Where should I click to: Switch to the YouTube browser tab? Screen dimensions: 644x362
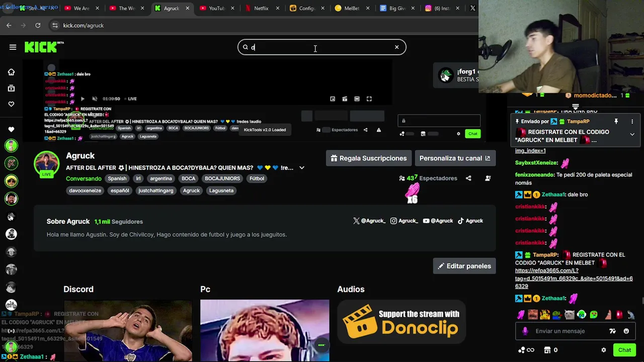[216, 9]
